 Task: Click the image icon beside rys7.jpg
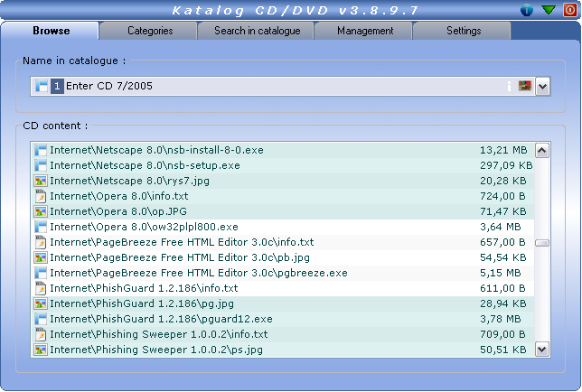pos(40,181)
